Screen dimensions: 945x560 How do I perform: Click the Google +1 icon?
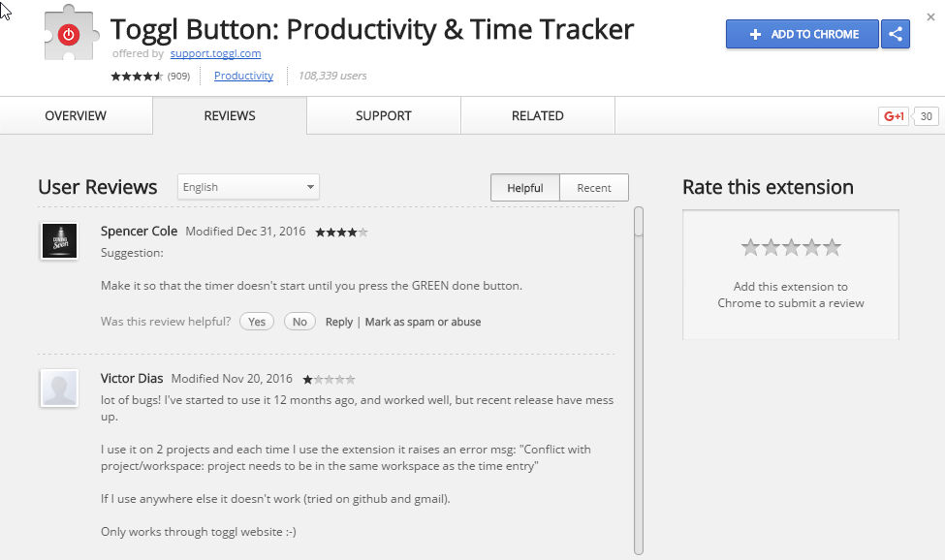(x=893, y=116)
